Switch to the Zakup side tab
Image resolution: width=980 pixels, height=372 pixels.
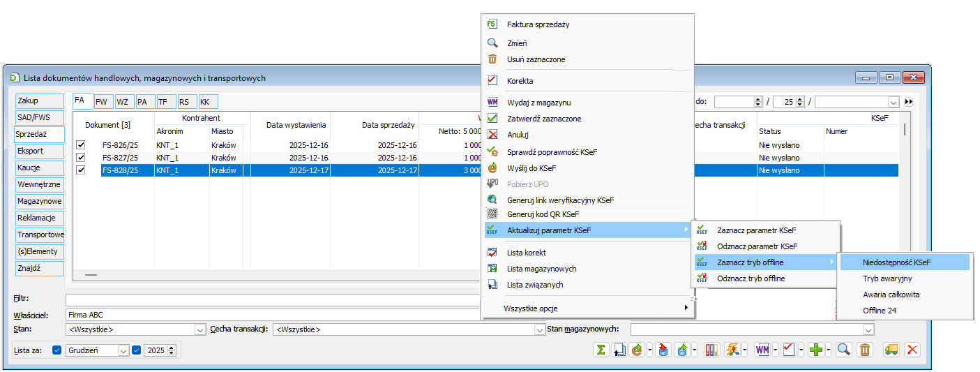click(x=39, y=101)
